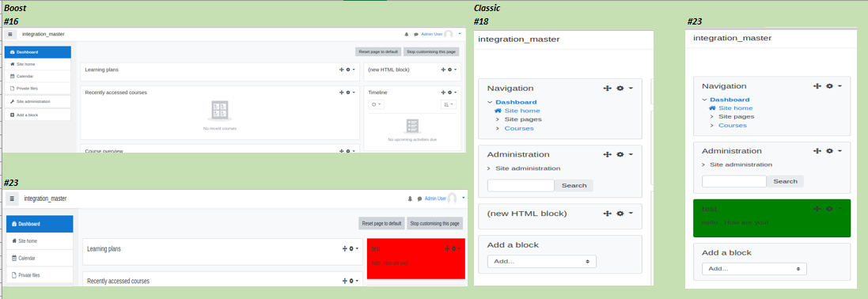Screen dimensions: 868x299
Task: Focus administration search field in Classic #23
Action: (734, 181)
